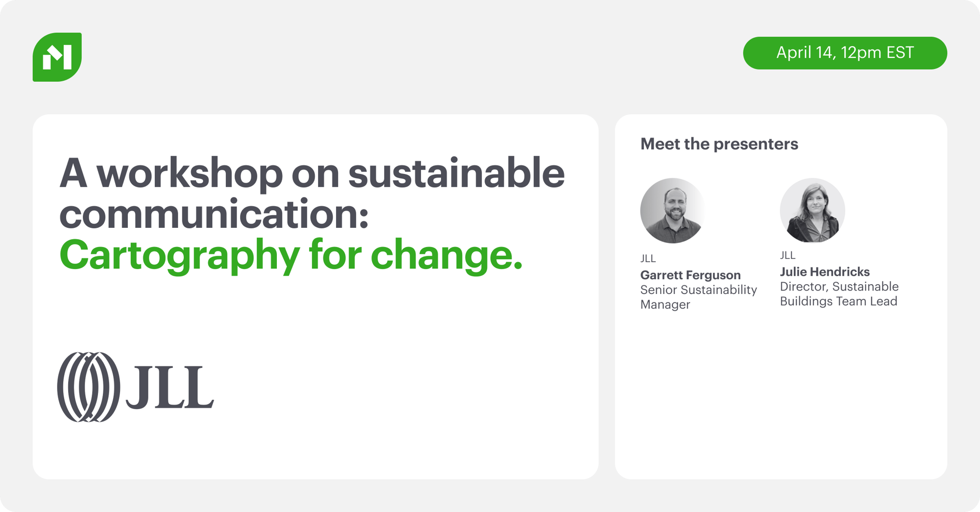The height and width of the screenshot is (512, 980).
Task: Select the Meet the presenters heading
Action: click(x=719, y=144)
